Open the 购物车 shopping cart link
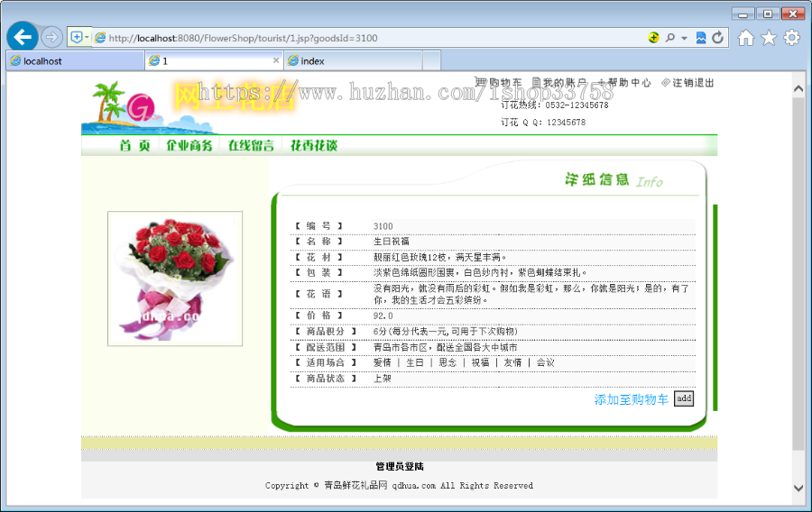Image resolution: width=812 pixels, height=512 pixels. coord(499,82)
